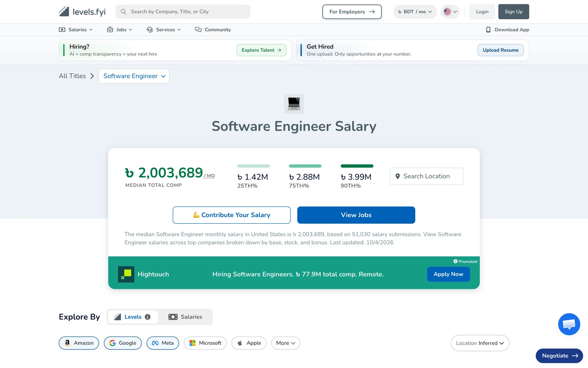This screenshot has height=368, width=588.
Task: Click Apply Now in Hightouch banner
Action: (x=448, y=274)
